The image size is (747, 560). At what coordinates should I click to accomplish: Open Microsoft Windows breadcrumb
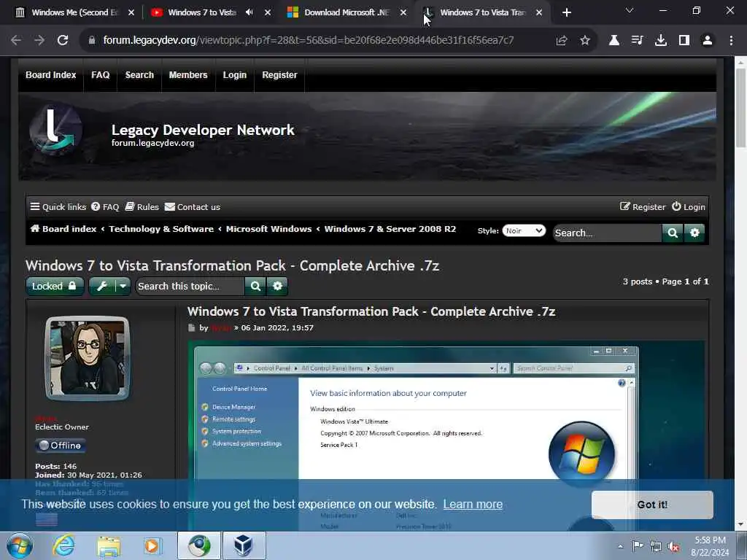pyautogui.click(x=268, y=229)
